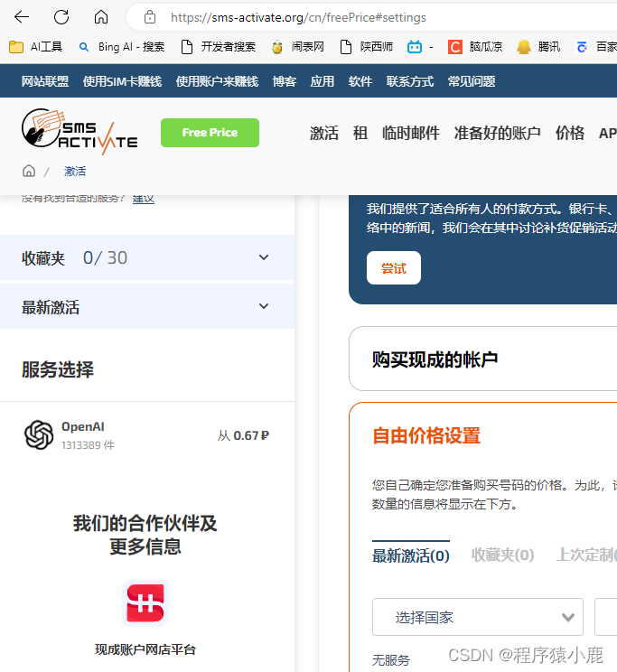Viewport: 617px width, 672px height.
Task: Open 应用 menu item
Action: click(322, 81)
